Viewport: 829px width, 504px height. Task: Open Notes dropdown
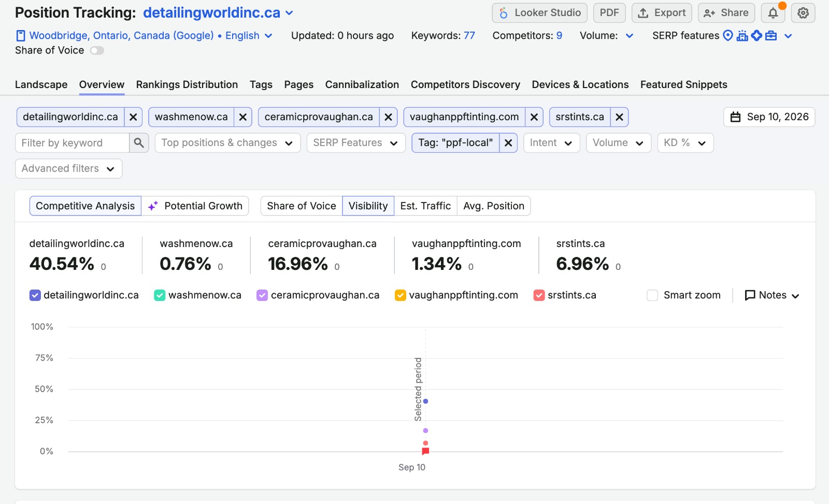pos(772,295)
